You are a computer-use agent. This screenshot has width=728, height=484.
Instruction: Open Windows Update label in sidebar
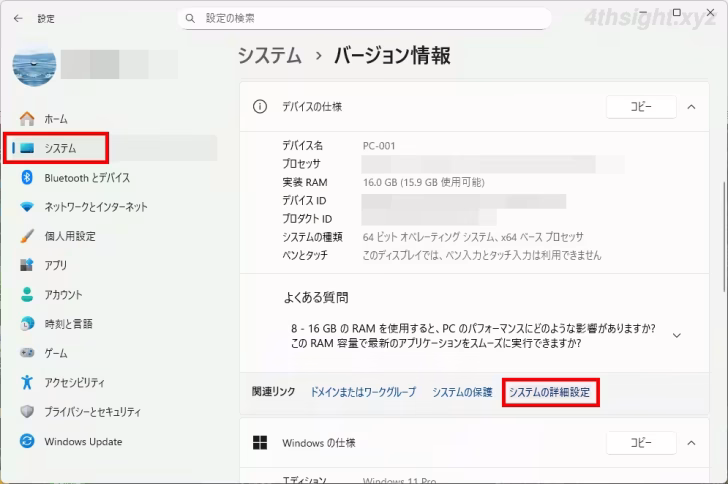point(83,441)
